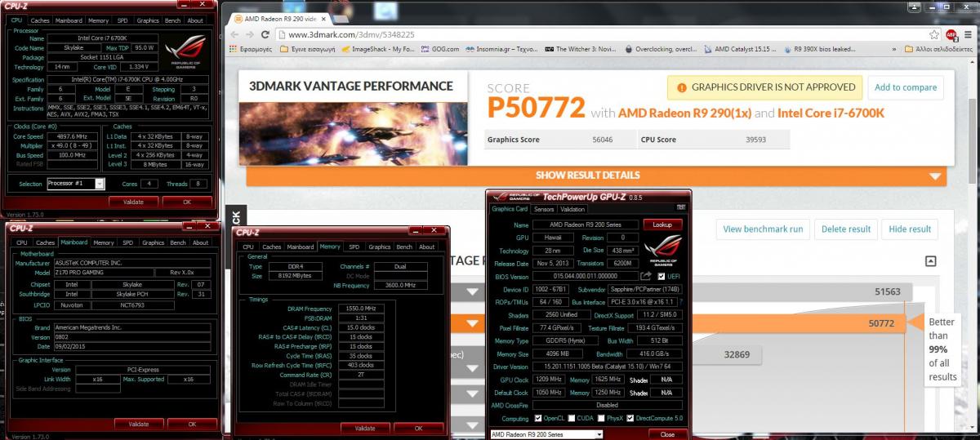Click the 3dmark address bar
The width and height of the screenshot is (980, 440).
(x=604, y=35)
